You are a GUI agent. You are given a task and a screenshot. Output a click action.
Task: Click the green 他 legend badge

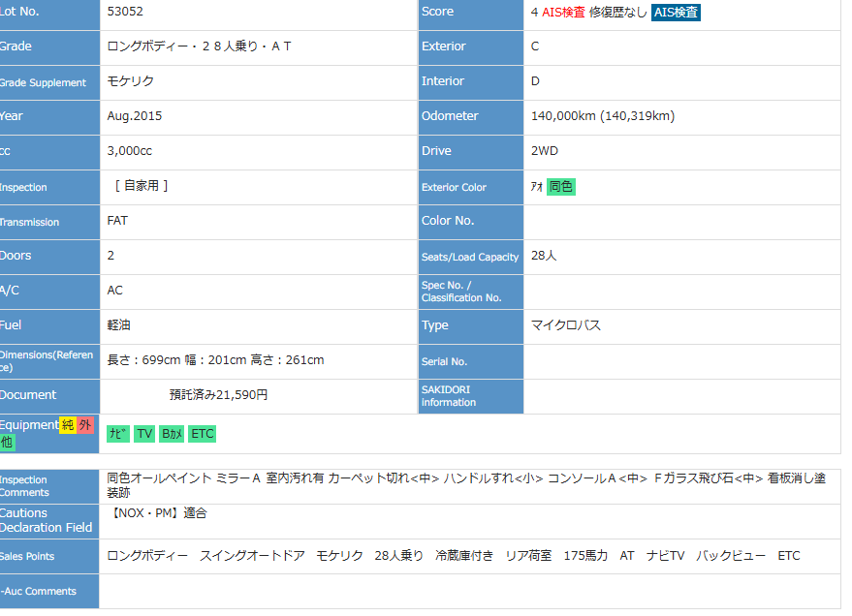click(x=8, y=442)
